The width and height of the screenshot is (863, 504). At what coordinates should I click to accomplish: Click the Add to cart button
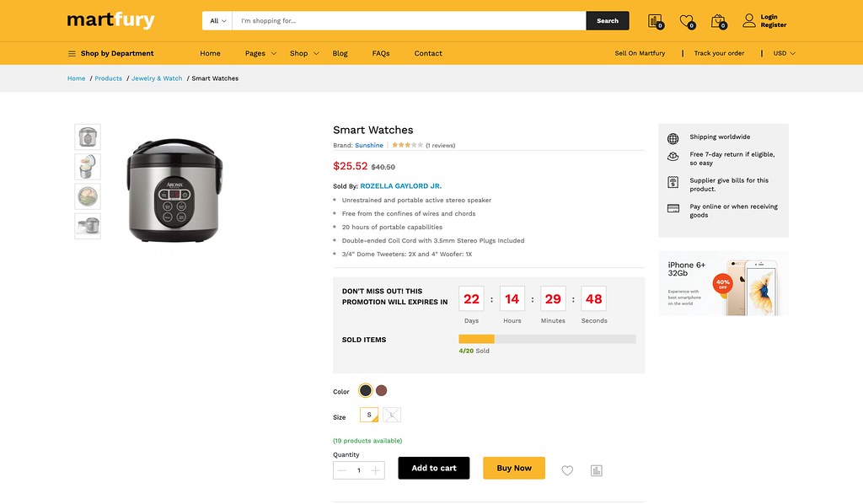433,468
